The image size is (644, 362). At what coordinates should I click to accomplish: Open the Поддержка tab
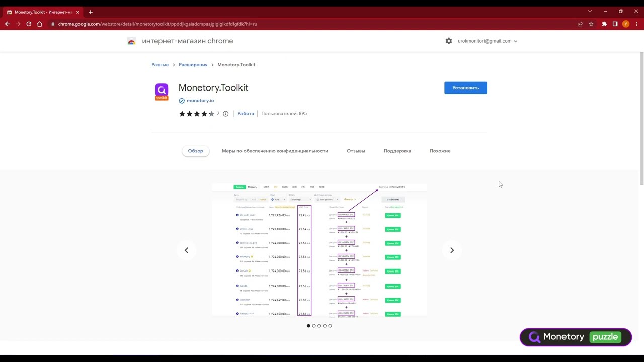[397, 151]
